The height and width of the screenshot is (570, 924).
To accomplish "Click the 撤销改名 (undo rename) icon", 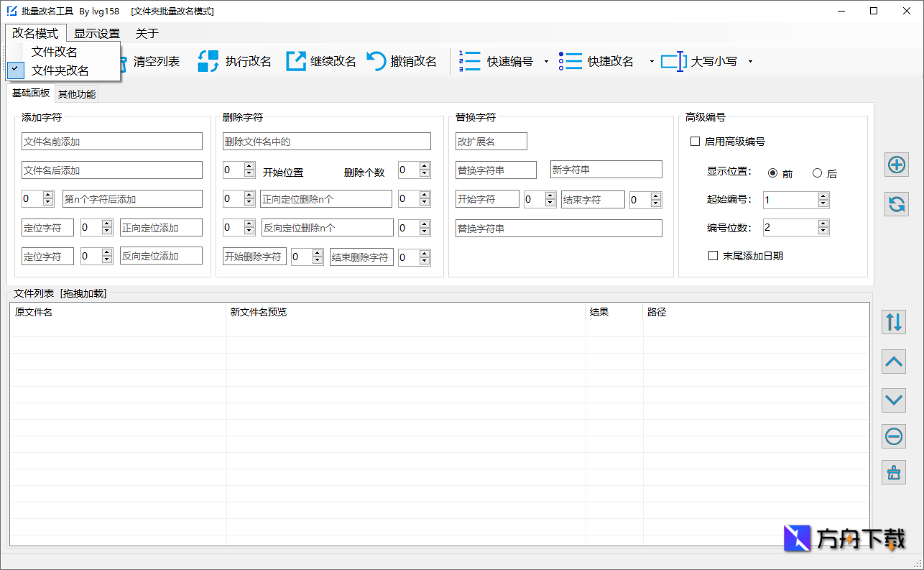I will (378, 61).
